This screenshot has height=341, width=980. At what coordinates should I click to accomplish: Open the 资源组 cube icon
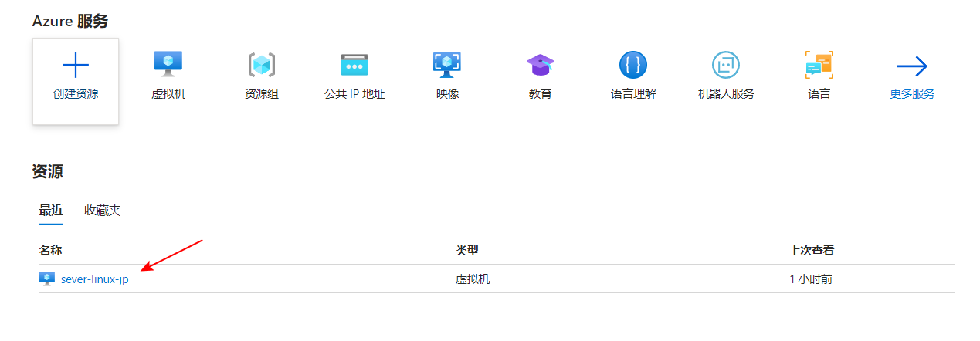pos(262,65)
